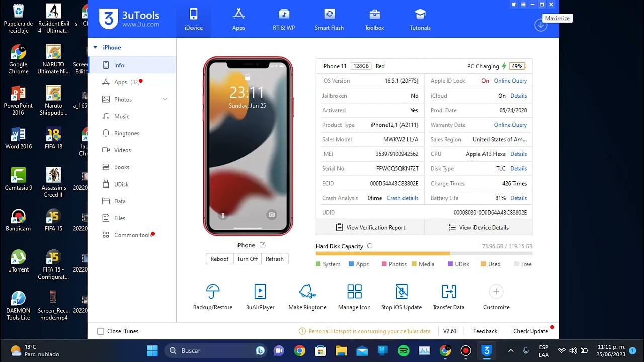Image resolution: width=644 pixels, height=362 pixels.
Task: Open RT & WP tab
Action: click(x=284, y=19)
